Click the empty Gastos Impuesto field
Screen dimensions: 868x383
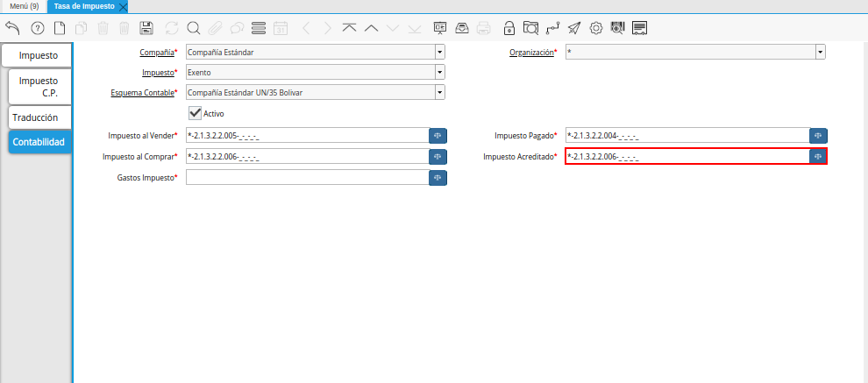(x=307, y=178)
